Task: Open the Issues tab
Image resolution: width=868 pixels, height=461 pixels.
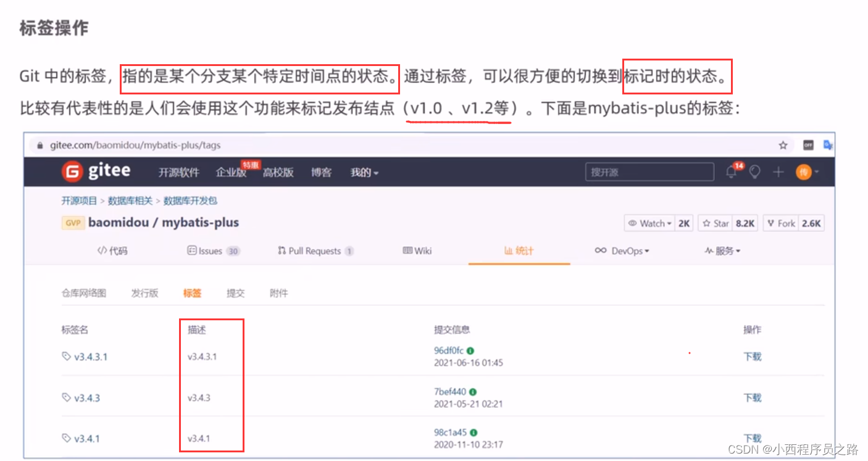Action: (x=213, y=251)
